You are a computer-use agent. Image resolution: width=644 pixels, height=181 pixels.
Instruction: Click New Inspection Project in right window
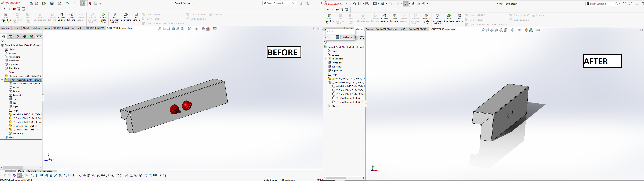[x=329, y=19]
